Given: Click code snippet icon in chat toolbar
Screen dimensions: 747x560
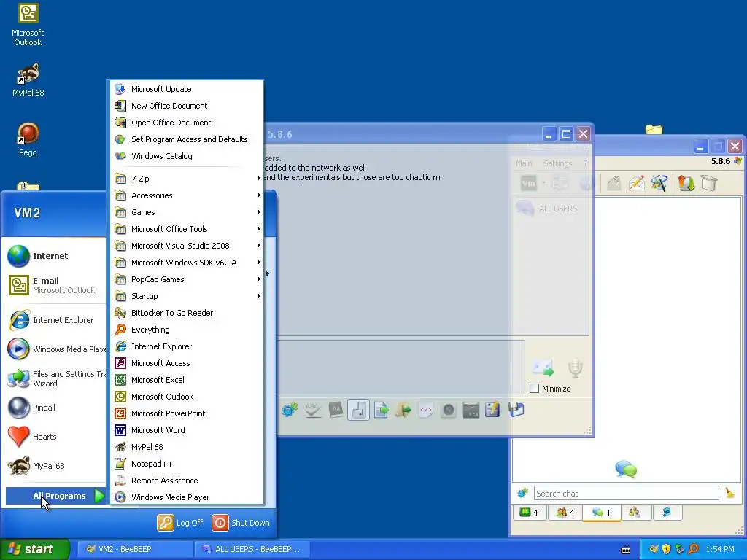Looking at the screenshot, I should click(426, 410).
